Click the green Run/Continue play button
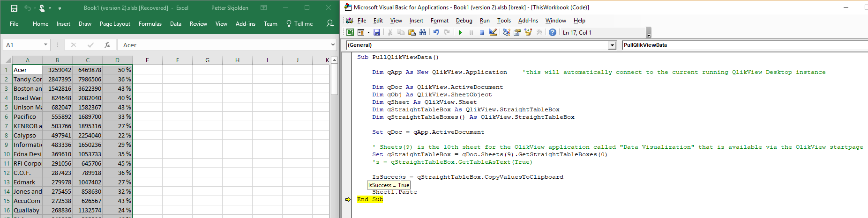 (460, 32)
